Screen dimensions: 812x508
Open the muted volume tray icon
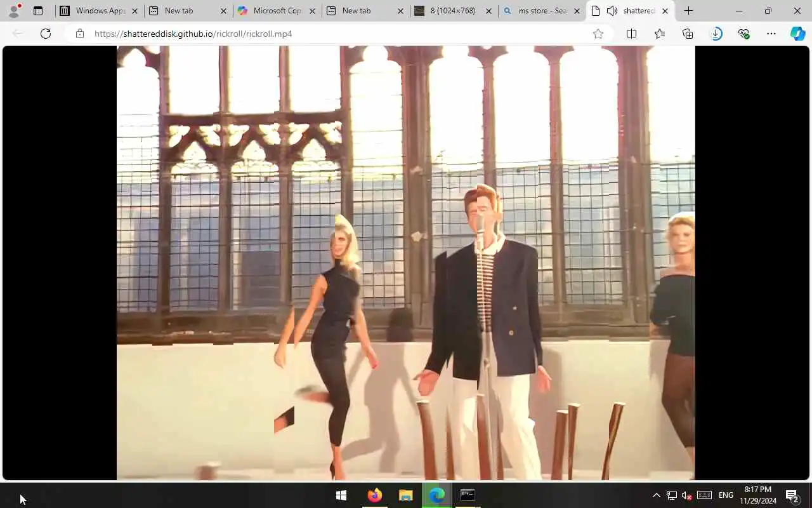(x=686, y=495)
